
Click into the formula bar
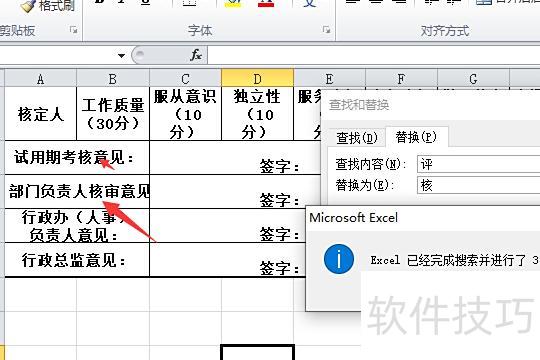tap(374, 55)
